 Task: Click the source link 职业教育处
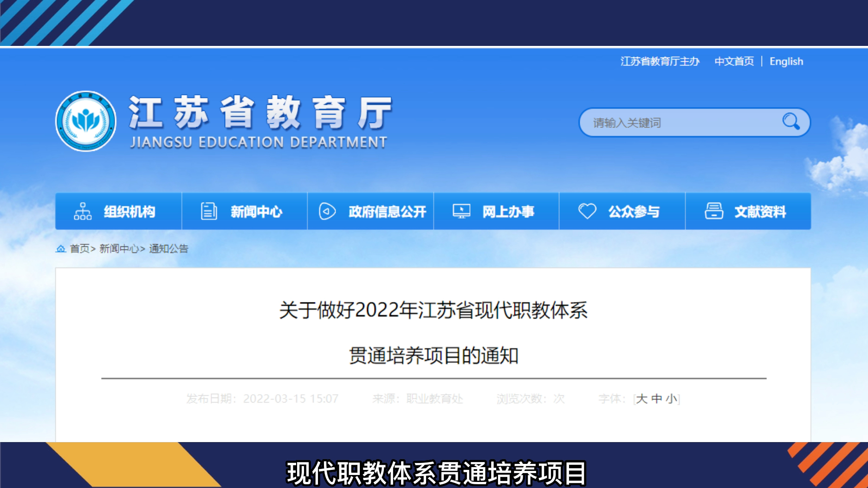click(435, 398)
